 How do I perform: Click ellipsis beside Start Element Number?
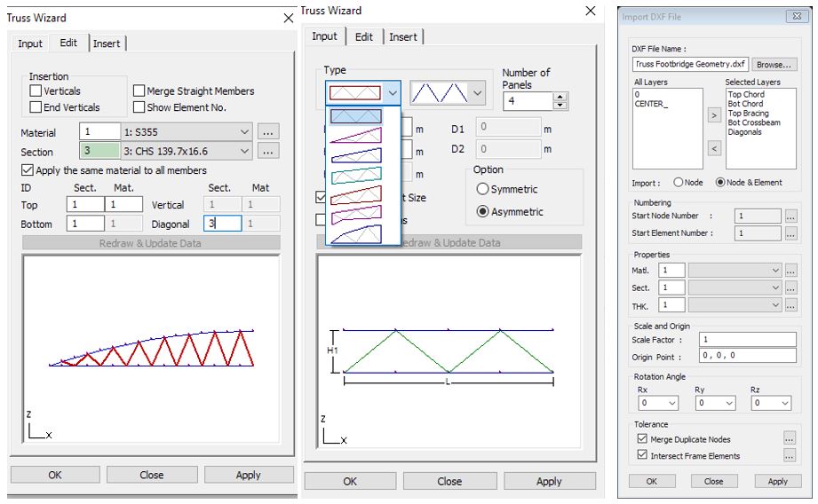pyautogui.click(x=790, y=233)
